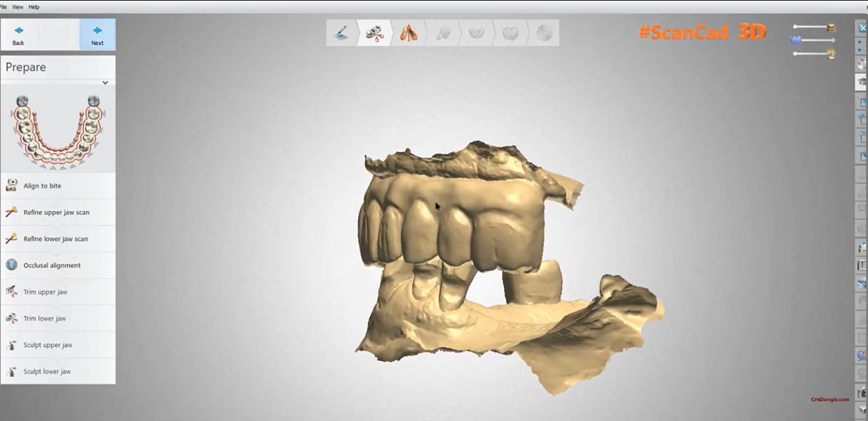The width and height of the screenshot is (868, 421).
Task: Select the scissors Prepare step icon
Action: tap(375, 33)
